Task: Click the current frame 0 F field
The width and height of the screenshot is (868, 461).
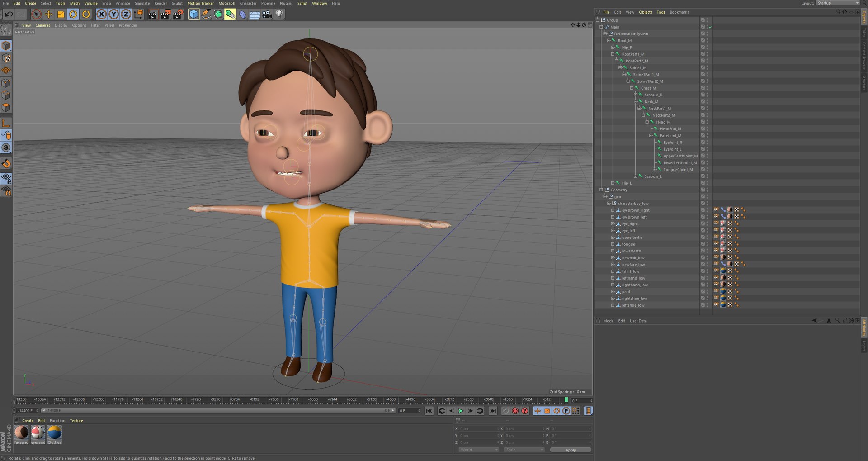Action: coord(581,401)
